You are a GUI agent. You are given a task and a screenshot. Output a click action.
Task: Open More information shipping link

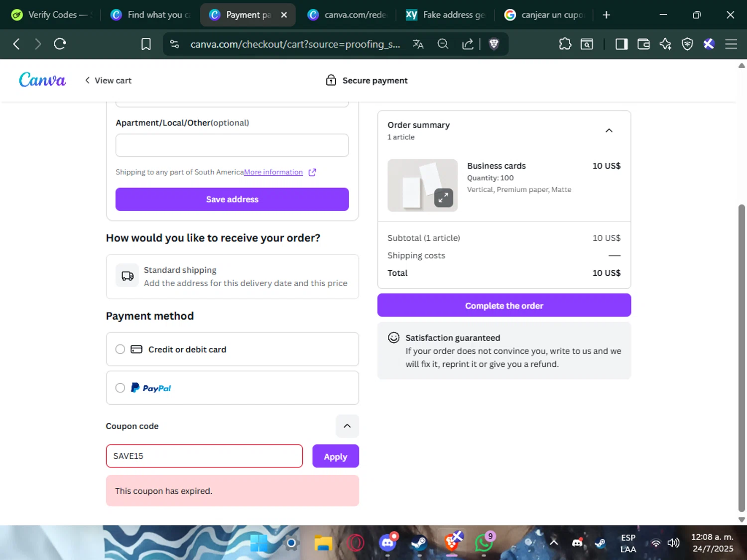(x=273, y=172)
